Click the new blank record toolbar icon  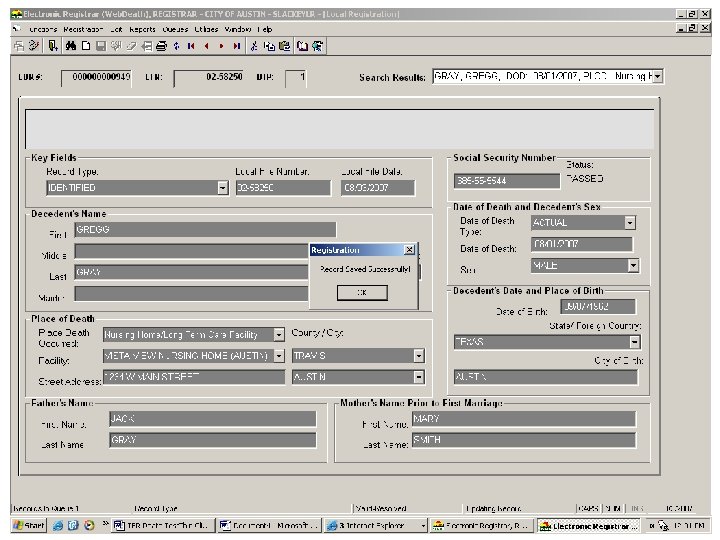[x=86, y=46]
